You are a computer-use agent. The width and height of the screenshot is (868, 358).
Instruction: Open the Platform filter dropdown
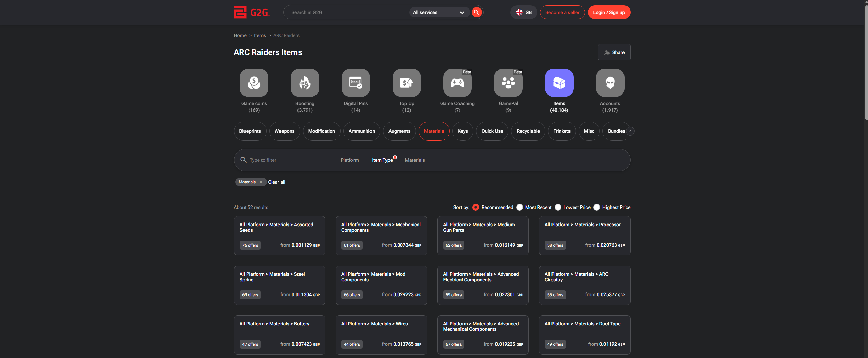point(349,160)
